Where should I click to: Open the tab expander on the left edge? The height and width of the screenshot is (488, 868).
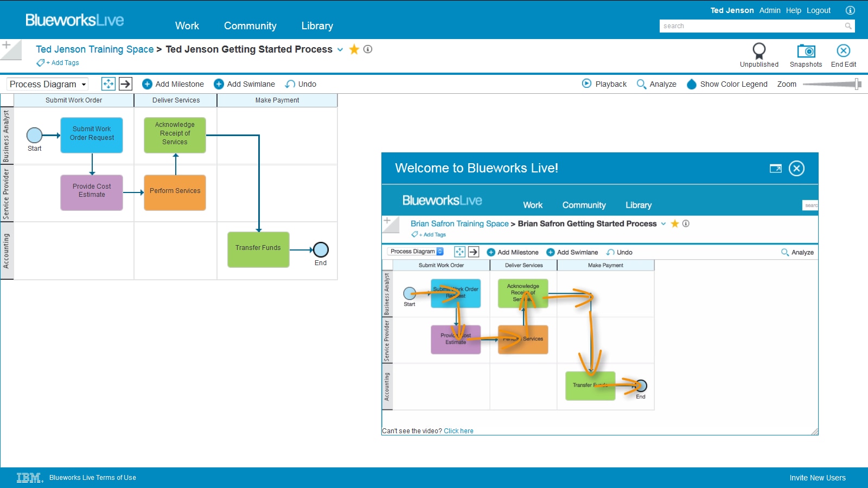pyautogui.click(x=5, y=45)
